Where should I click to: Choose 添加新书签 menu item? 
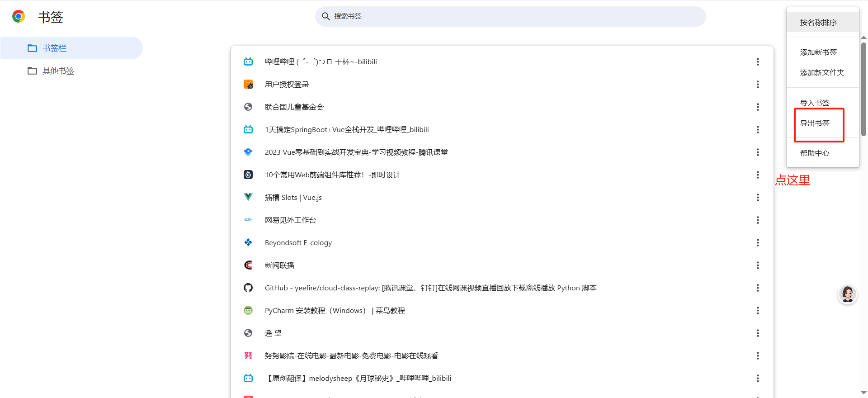pos(822,52)
